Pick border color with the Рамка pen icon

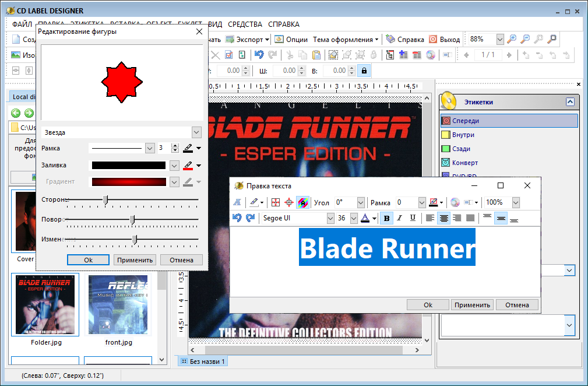coord(188,148)
